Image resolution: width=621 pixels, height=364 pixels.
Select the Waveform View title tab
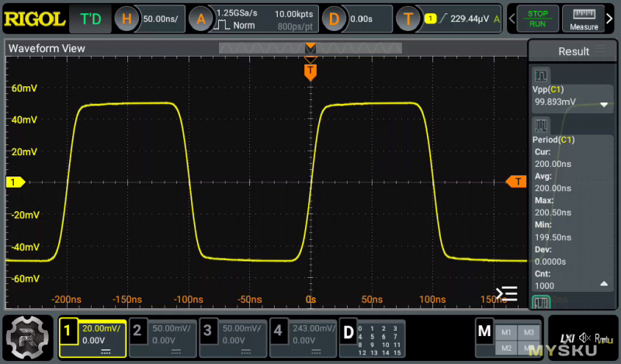[45, 49]
